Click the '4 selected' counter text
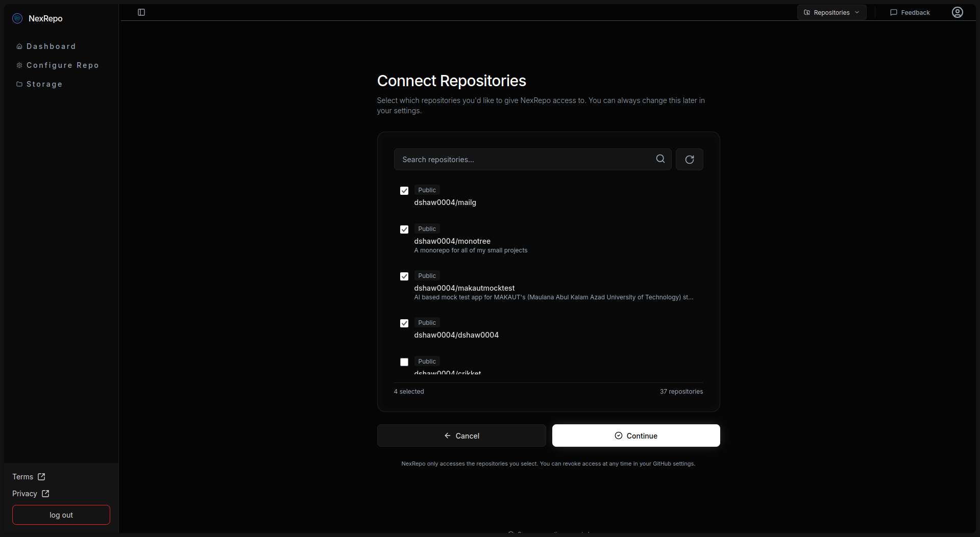 click(409, 392)
